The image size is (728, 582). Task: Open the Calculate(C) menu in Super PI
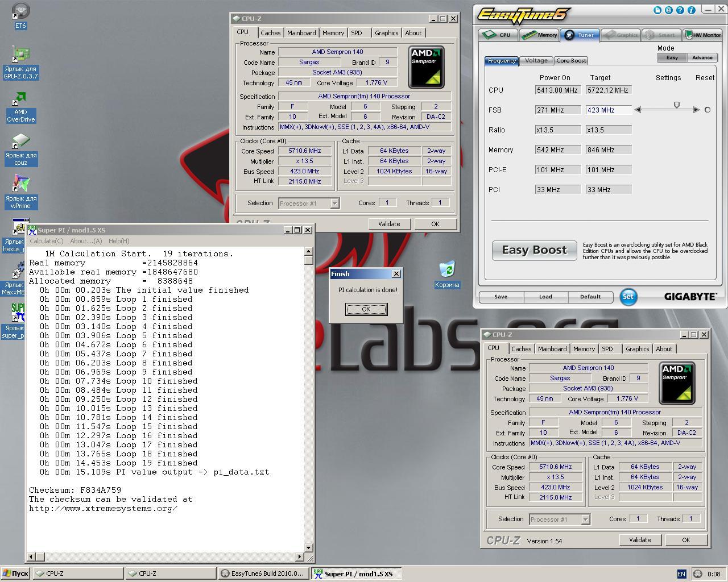(x=47, y=241)
